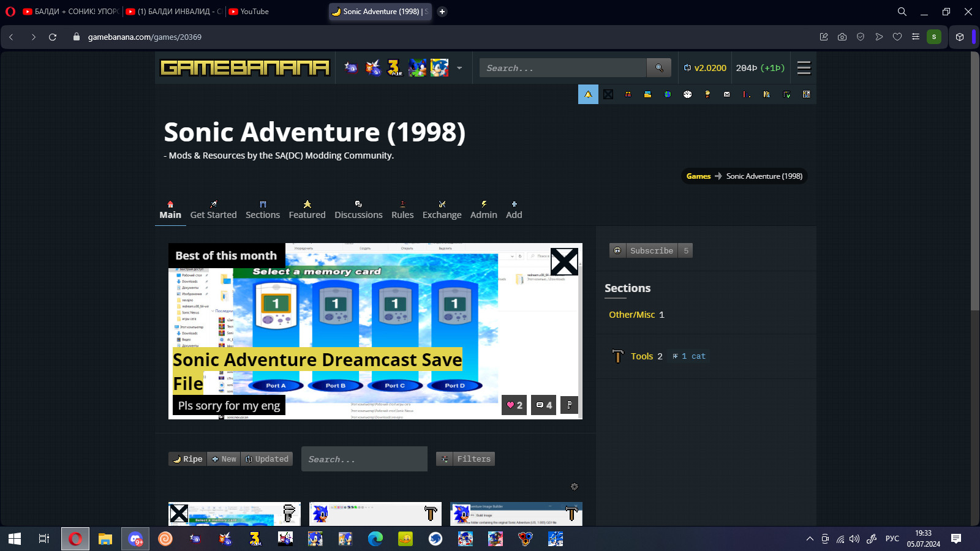This screenshot has height=551, width=980.
Task: Click the Subscribe button
Action: pyautogui.click(x=651, y=250)
